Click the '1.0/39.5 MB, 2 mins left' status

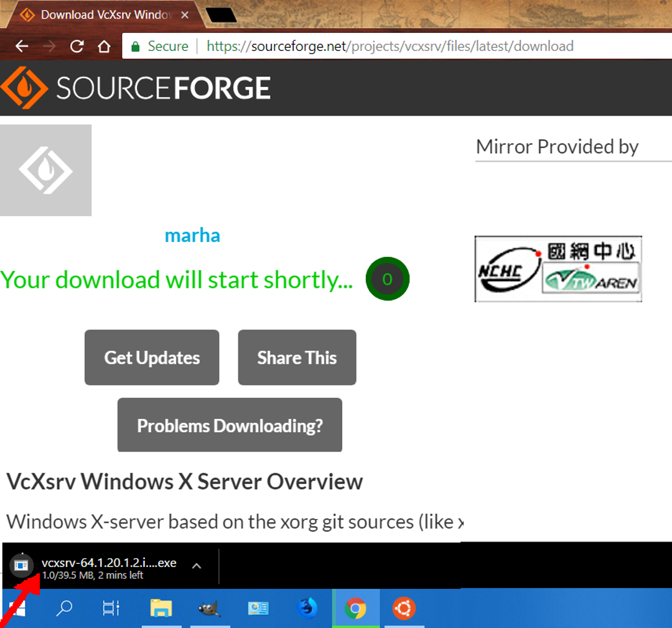pos(93,575)
